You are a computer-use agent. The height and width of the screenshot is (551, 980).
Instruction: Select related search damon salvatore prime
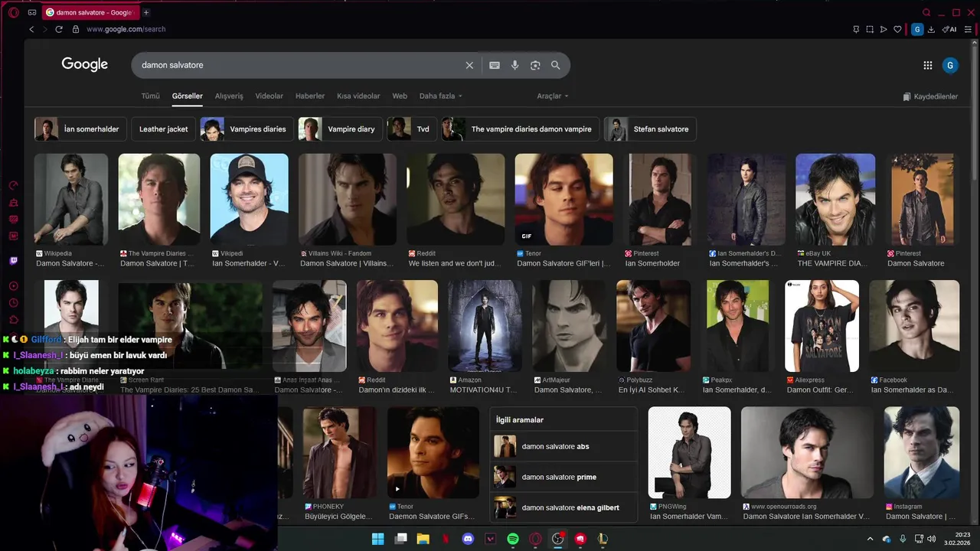pyautogui.click(x=563, y=477)
